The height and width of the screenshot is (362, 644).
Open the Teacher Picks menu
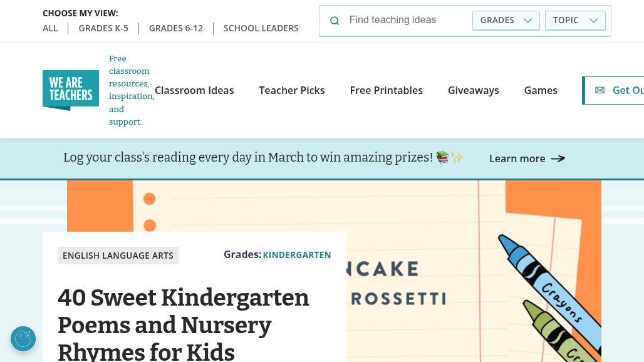(292, 90)
